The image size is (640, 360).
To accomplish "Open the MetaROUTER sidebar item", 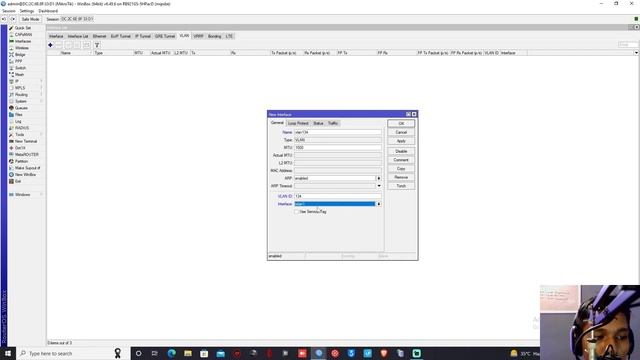I will click(27, 154).
